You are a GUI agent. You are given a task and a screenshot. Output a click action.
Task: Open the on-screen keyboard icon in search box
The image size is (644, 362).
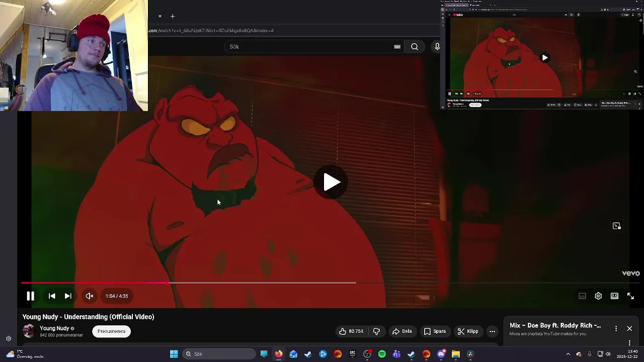397,47
